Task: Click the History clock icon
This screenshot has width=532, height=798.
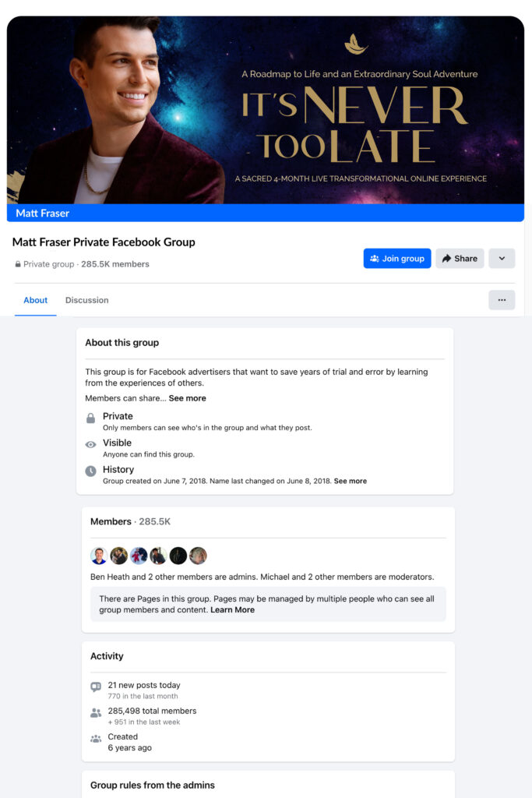Action: [91, 471]
